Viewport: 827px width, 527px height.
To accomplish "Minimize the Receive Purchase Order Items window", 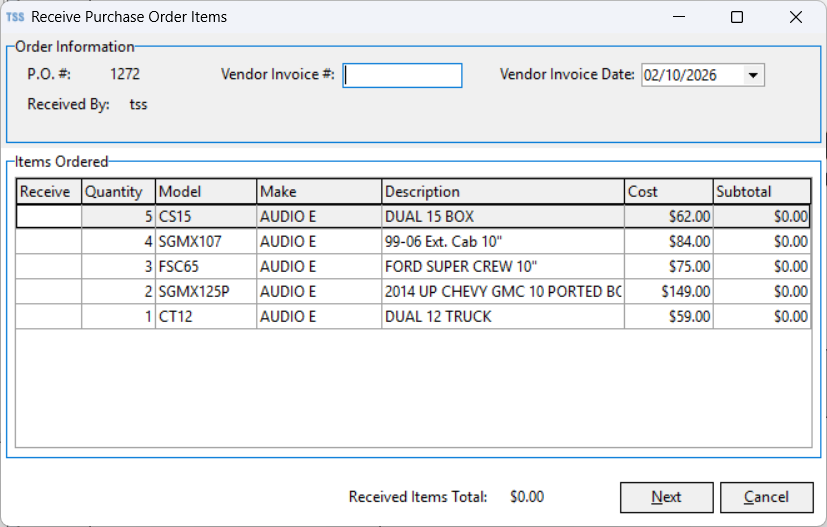I will pos(679,17).
